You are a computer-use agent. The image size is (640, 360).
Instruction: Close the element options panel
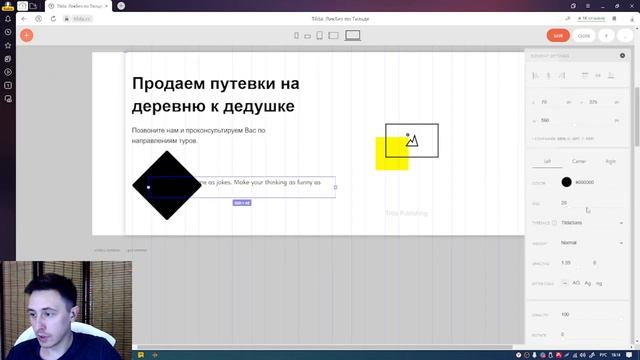[622, 56]
